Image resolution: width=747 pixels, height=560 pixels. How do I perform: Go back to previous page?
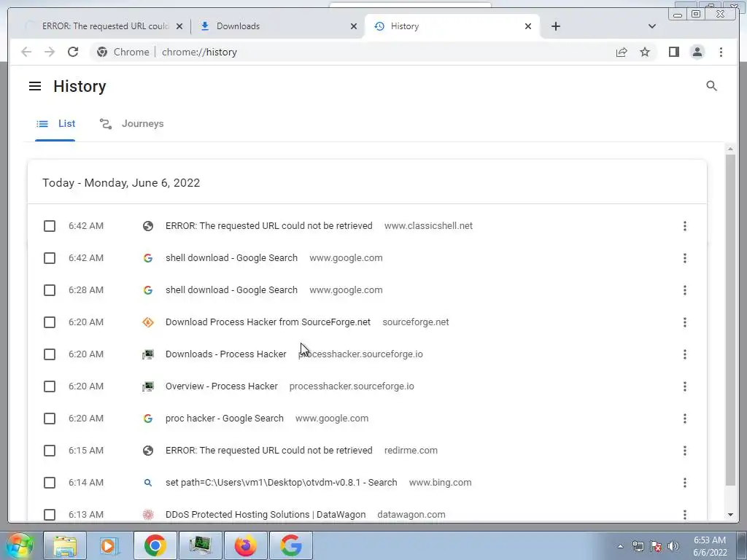[x=27, y=52]
